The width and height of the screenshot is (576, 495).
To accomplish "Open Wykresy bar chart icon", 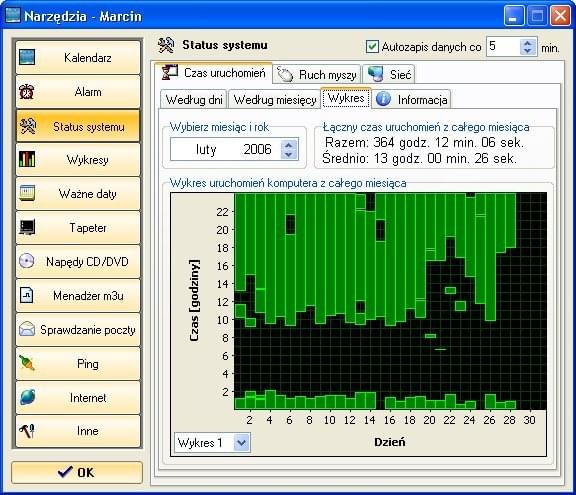I will (27, 159).
